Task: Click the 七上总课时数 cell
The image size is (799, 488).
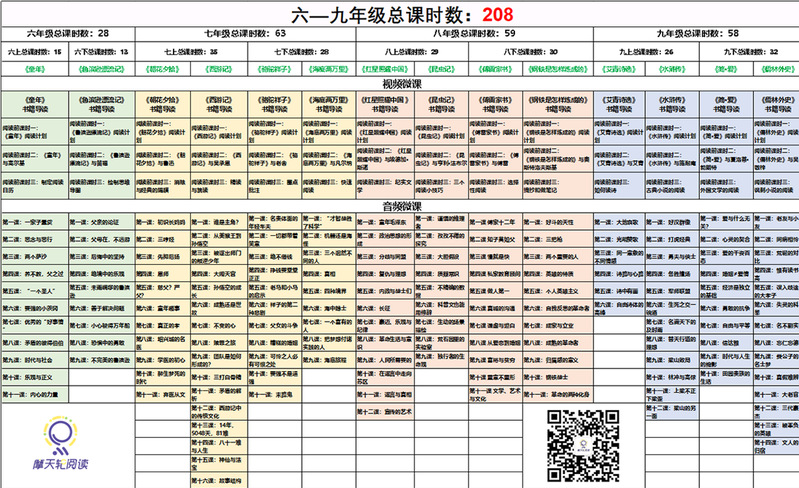Action: [x=192, y=52]
